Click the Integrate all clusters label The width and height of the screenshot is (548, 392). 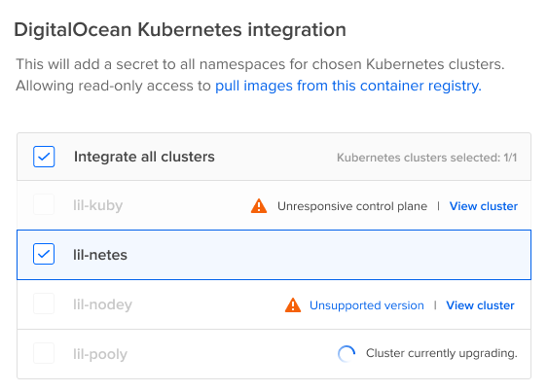coord(144,157)
